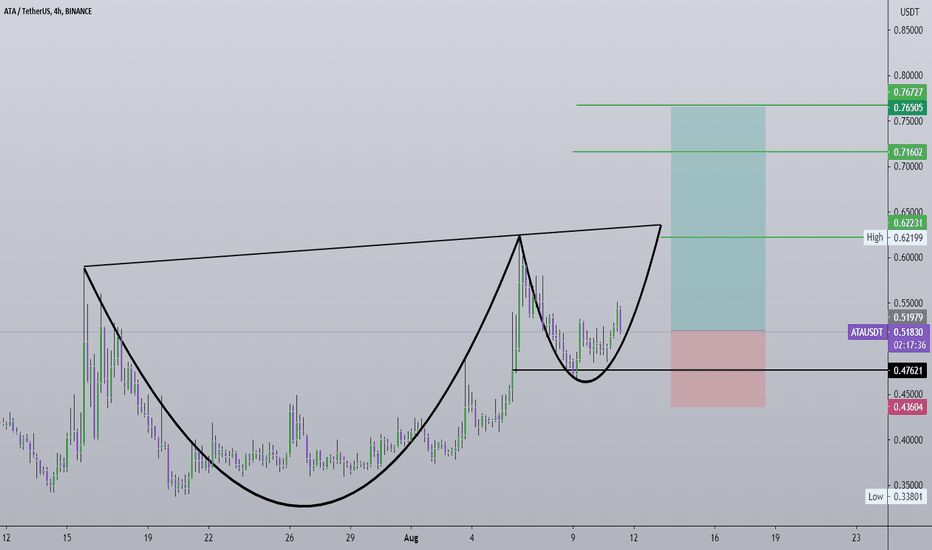Click the Low 0.33801 price marker

(895, 496)
